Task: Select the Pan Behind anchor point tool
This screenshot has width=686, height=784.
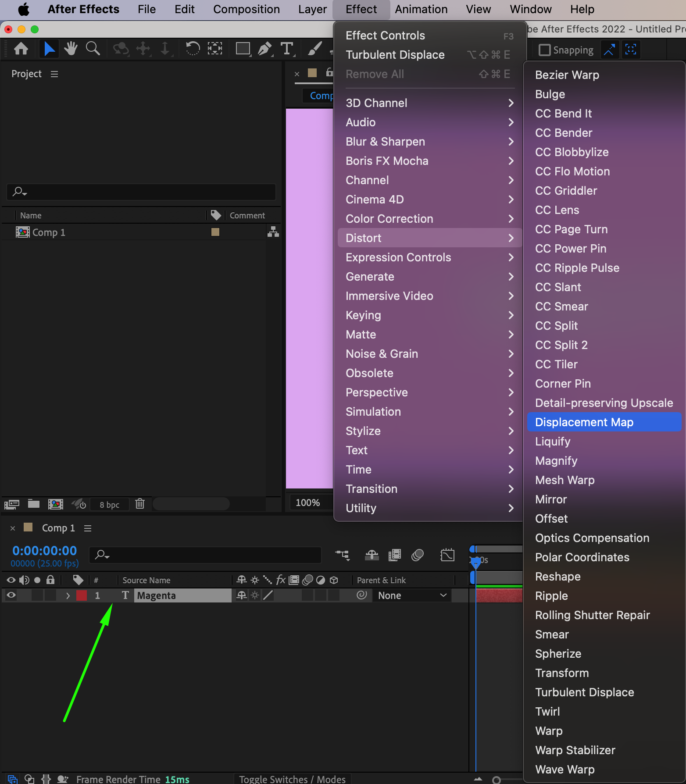Action: (214, 49)
